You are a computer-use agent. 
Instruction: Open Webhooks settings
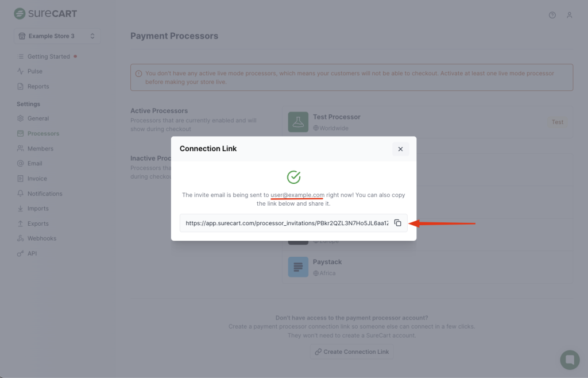(x=42, y=238)
